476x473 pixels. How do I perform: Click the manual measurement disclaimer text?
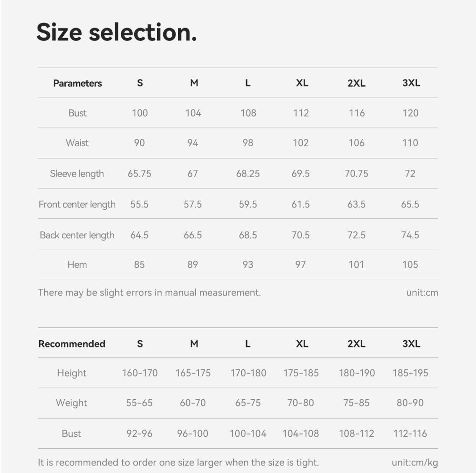[x=149, y=293]
